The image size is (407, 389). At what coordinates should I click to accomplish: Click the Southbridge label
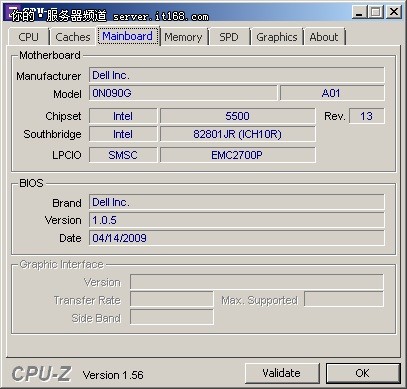52,134
